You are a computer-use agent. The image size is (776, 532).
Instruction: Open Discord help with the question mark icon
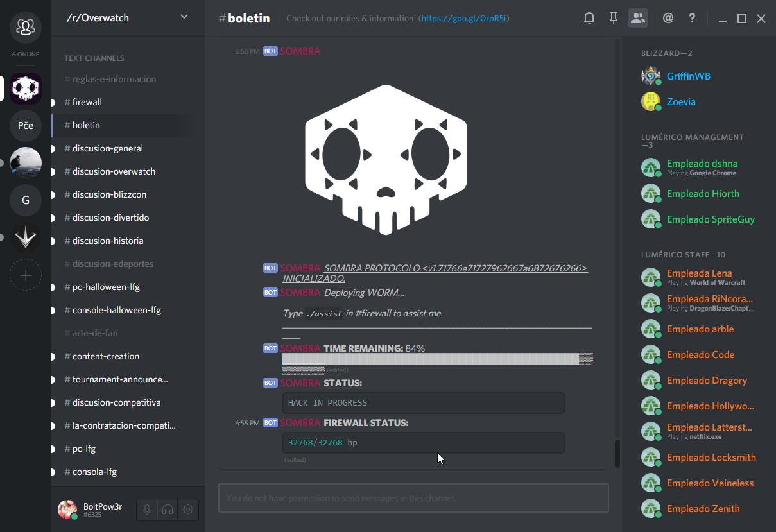[692, 17]
